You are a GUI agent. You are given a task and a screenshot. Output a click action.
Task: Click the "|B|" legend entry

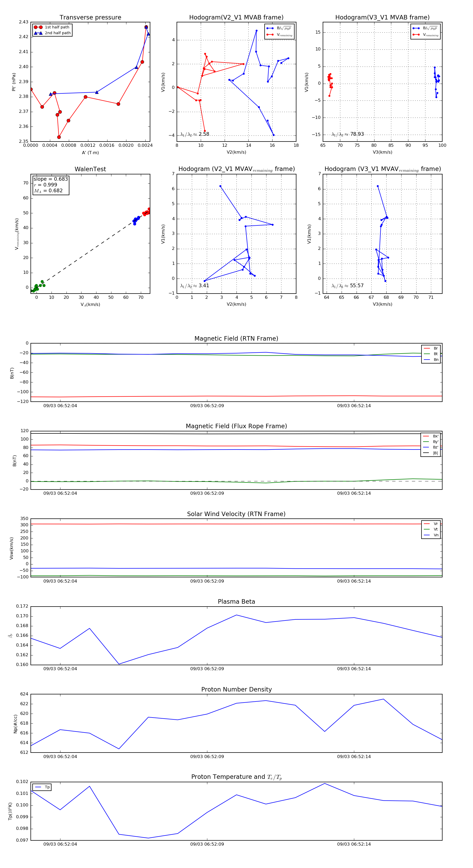click(431, 453)
